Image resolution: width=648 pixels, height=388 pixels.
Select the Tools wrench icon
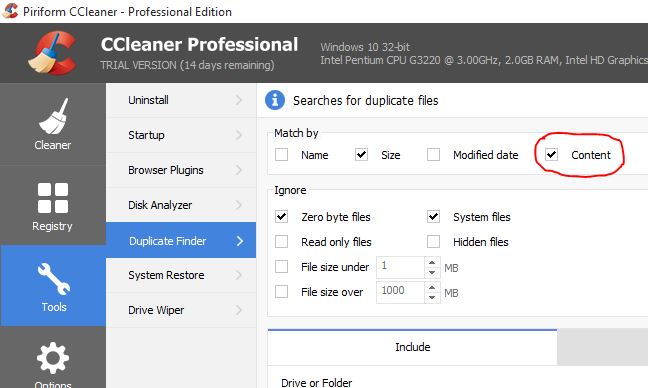pos(53,279)
